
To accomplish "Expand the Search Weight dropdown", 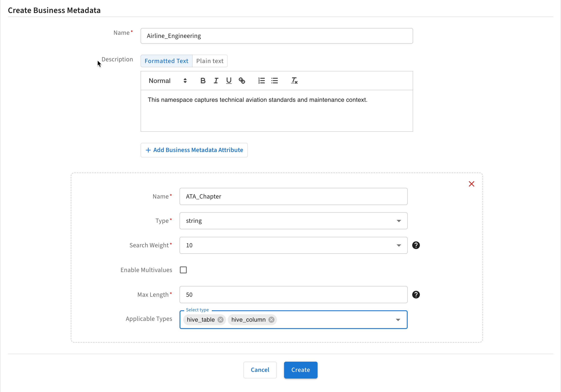I will point(293,245).
